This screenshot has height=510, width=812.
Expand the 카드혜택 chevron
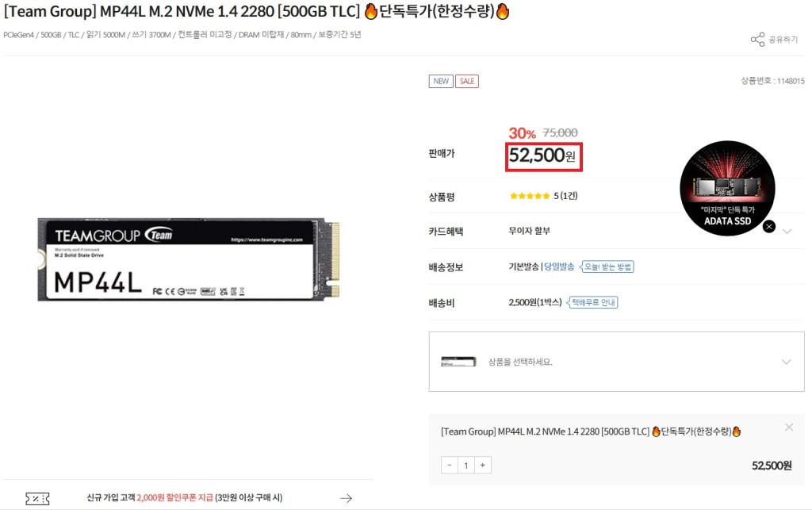(787, 232)
